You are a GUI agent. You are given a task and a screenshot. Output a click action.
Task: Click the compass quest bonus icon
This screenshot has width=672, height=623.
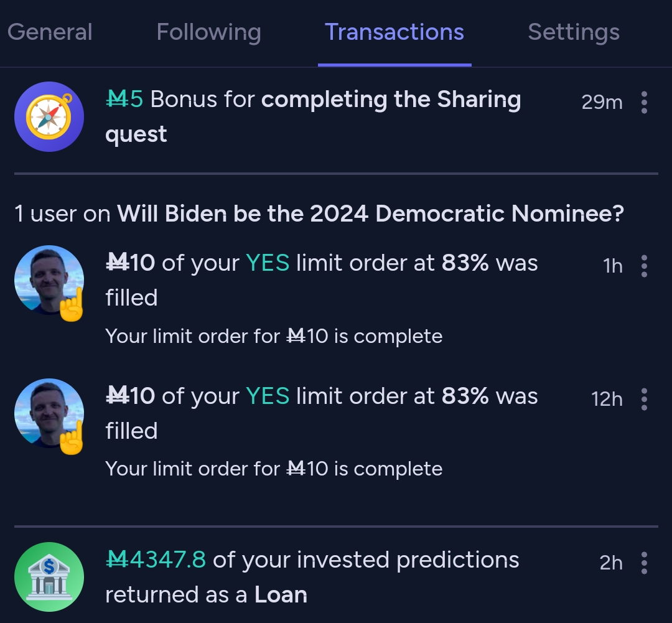(x=49, y=116)
